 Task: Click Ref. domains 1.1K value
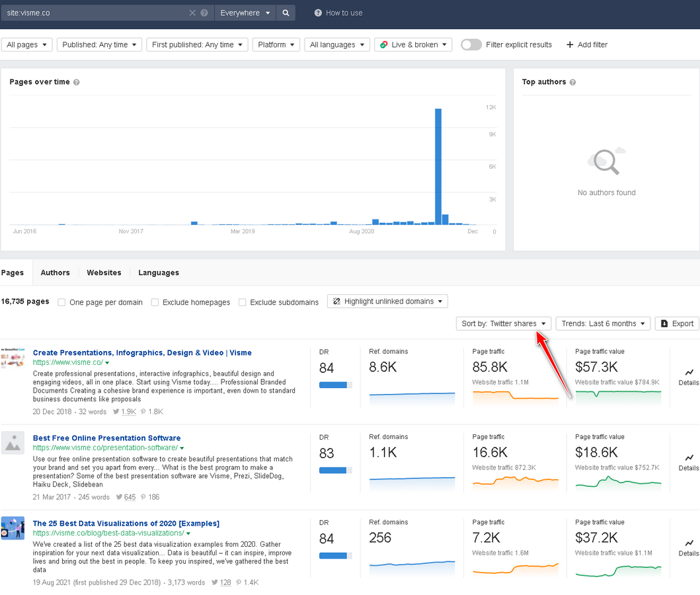tap(383, 452)
